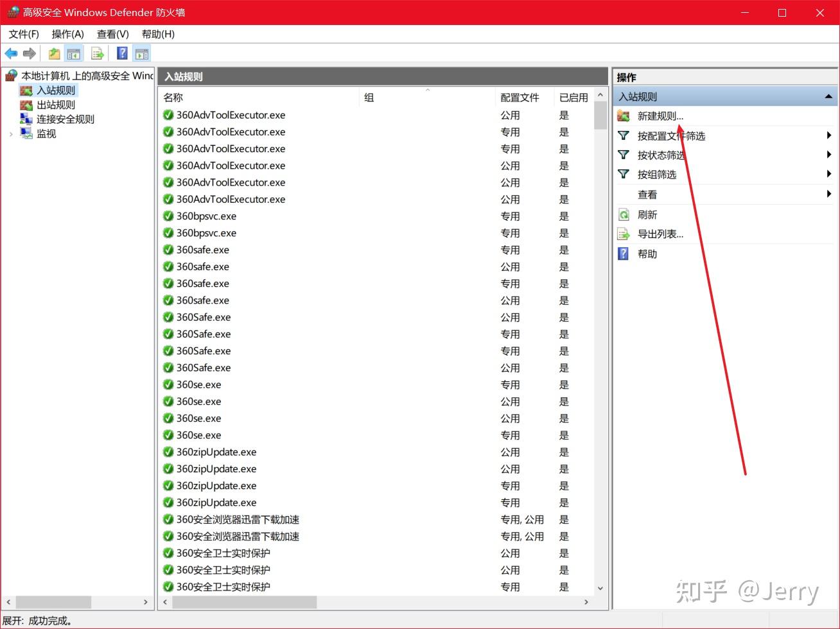Open help from the toolbar question-mark icon
Viewport: 840px width, 629px height.
(122, 54)
